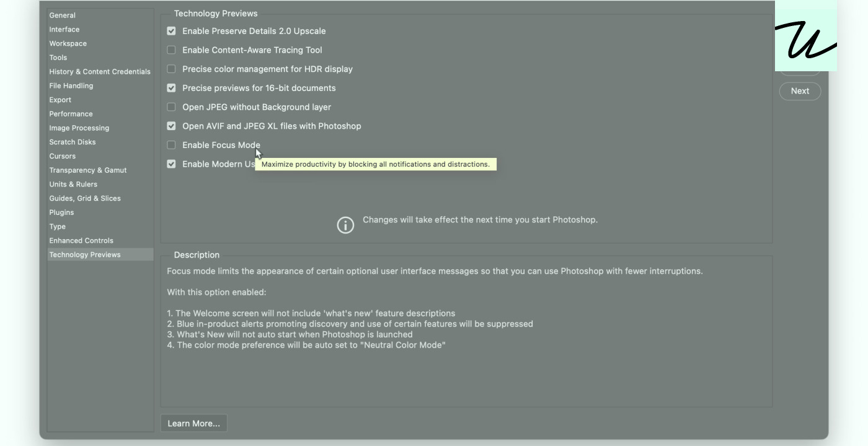This screenshot has height=446, width=868.
Task: Toggle the Enable Modern UI checkbox
Action: point(171,164)
